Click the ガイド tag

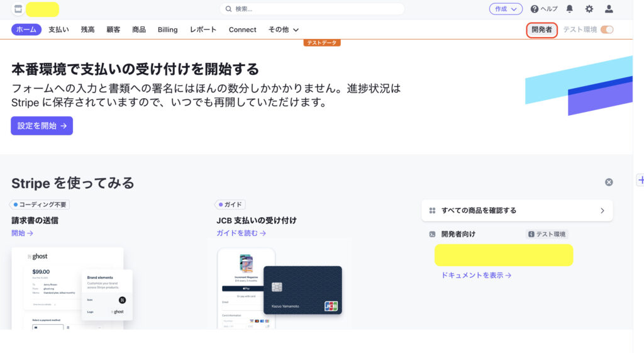pyautogui.click(x=230, y=205)
